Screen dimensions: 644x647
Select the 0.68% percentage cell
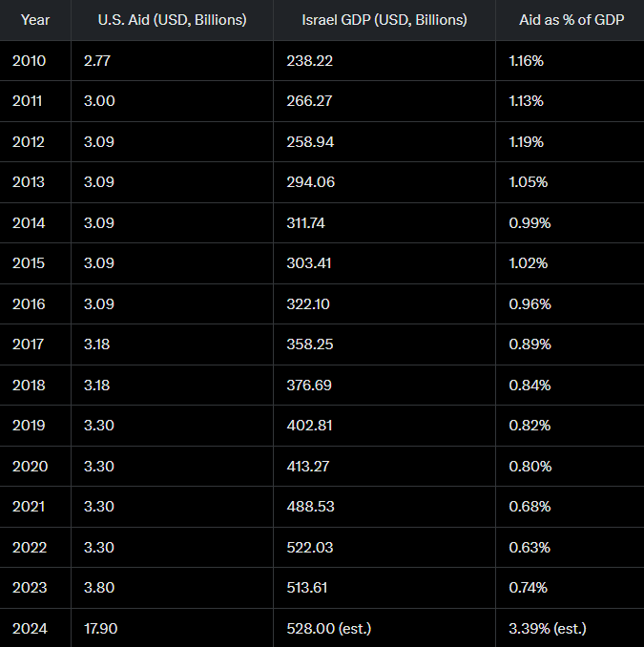530,507
